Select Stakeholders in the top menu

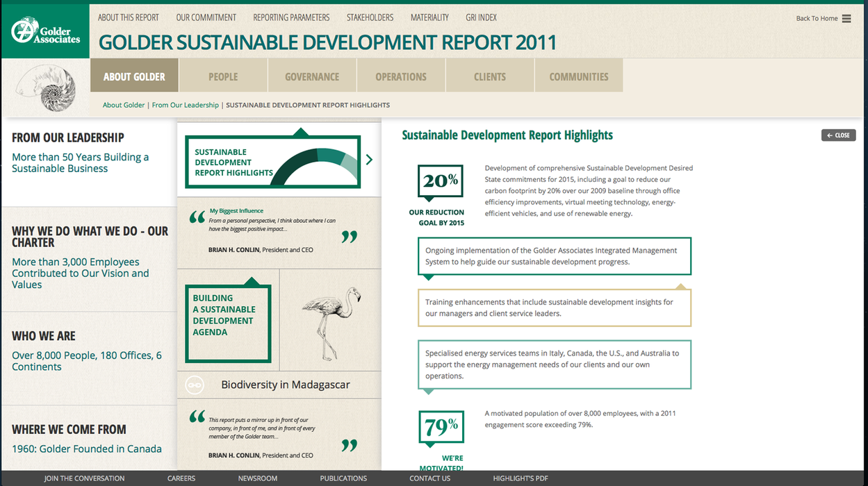click(x=370, y=17)
